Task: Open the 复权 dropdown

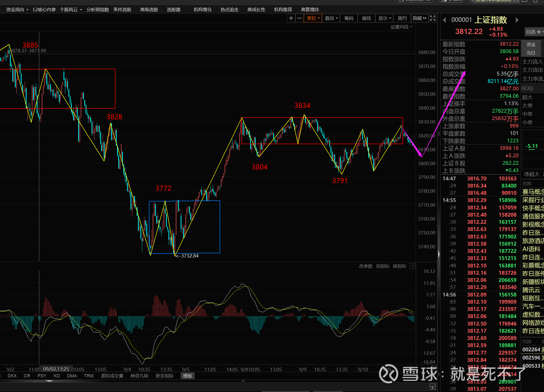Action: coord(313,18)
